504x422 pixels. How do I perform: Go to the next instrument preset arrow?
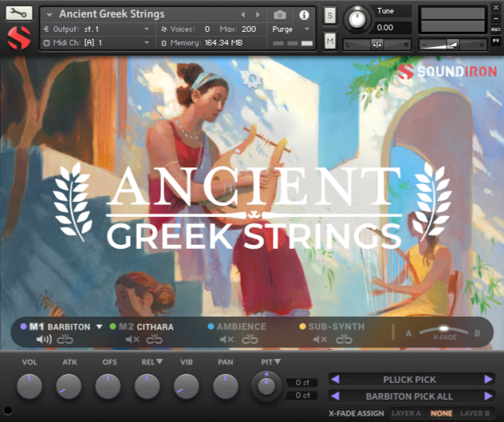[258, 14]
